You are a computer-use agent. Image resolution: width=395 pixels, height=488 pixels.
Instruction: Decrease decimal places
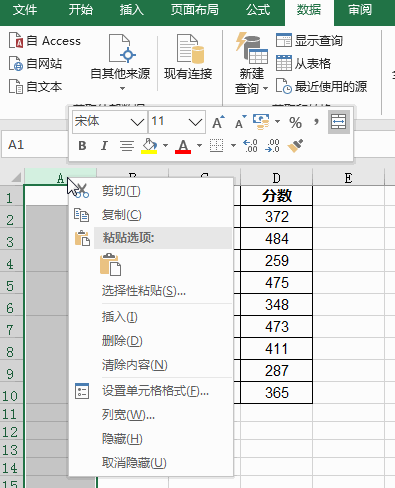272,146
